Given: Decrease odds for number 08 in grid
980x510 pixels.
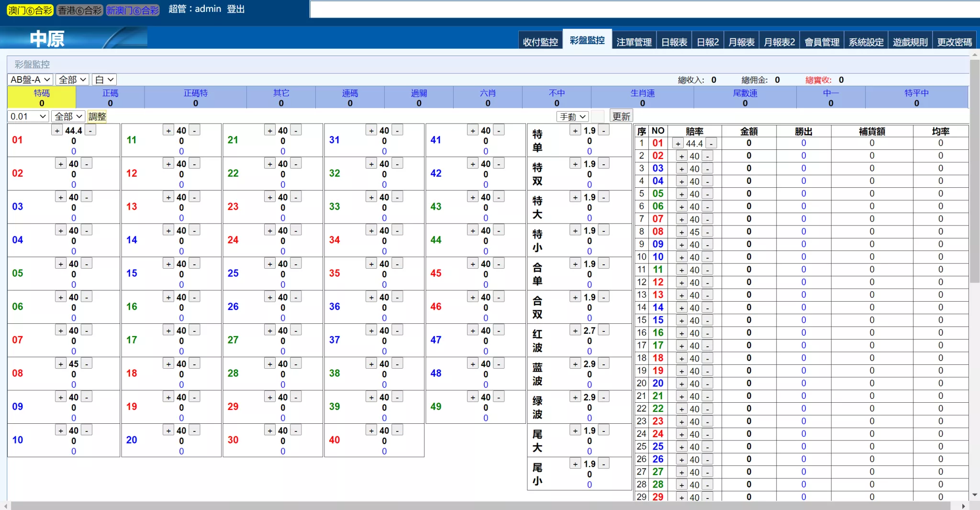Looking at the screenshot, I should (x=87, y=364).
